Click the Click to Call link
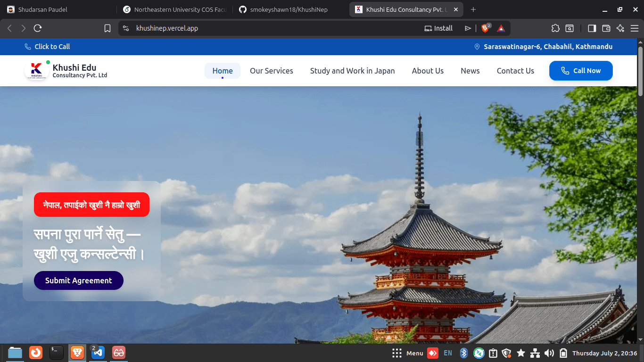Viewport: 644px width, 362px height. 47,47
